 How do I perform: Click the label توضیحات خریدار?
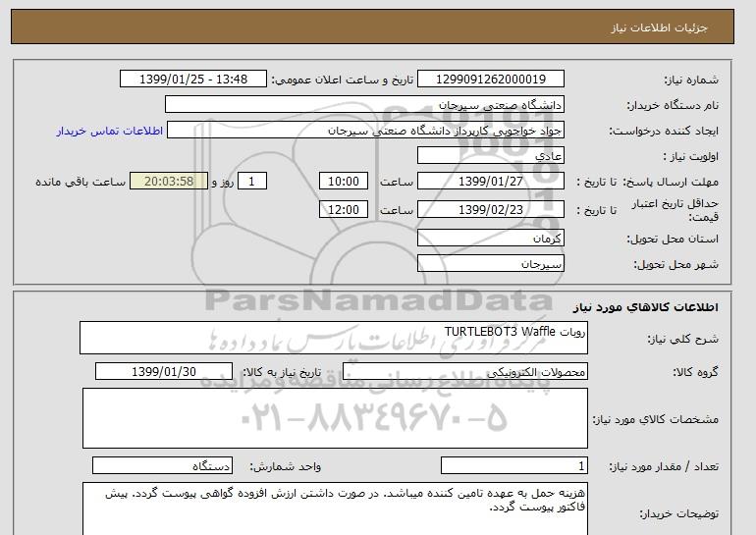coord(678,513)
